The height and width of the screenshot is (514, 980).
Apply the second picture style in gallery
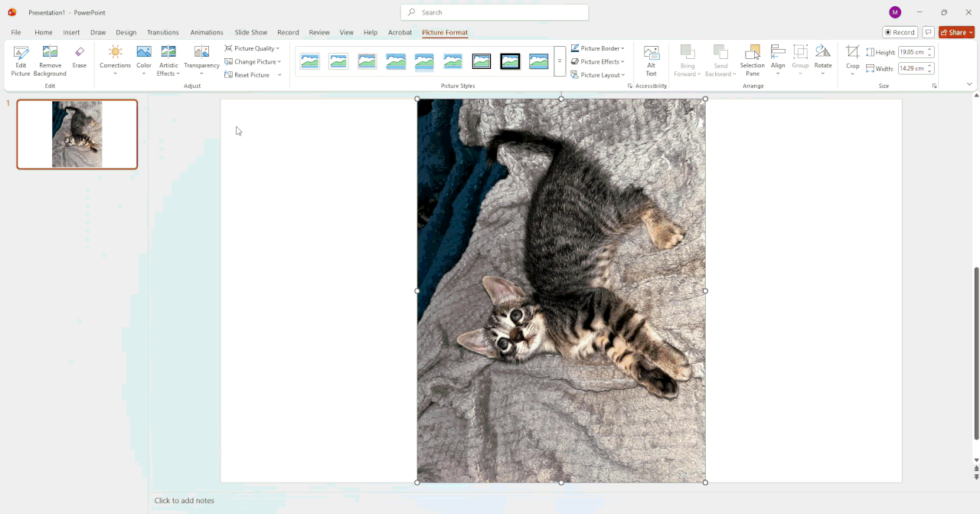coord(338,61)
